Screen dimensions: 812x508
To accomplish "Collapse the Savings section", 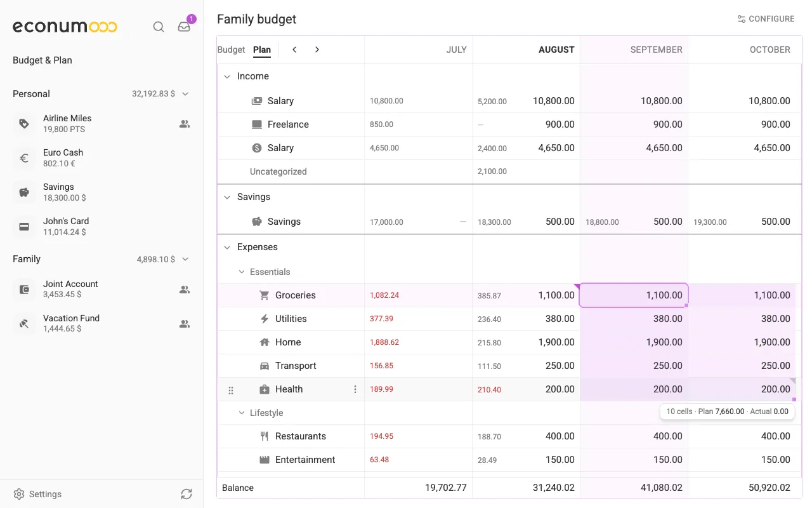I will [x=227, y=197].
